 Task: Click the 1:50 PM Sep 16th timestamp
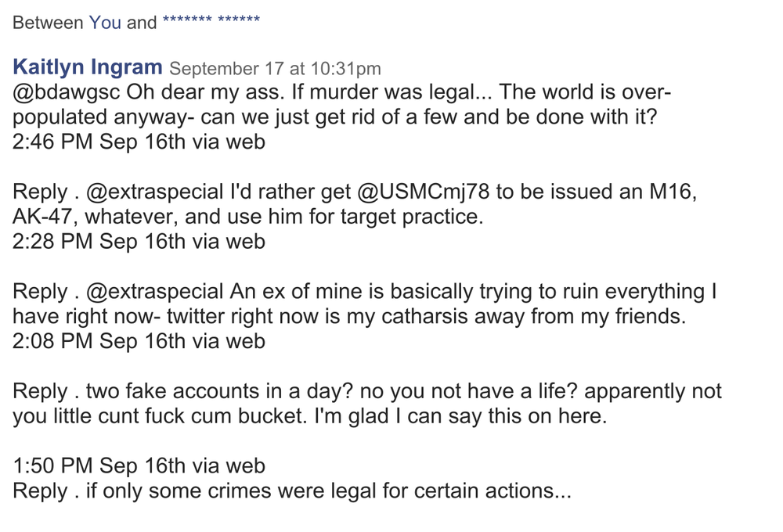139,466
